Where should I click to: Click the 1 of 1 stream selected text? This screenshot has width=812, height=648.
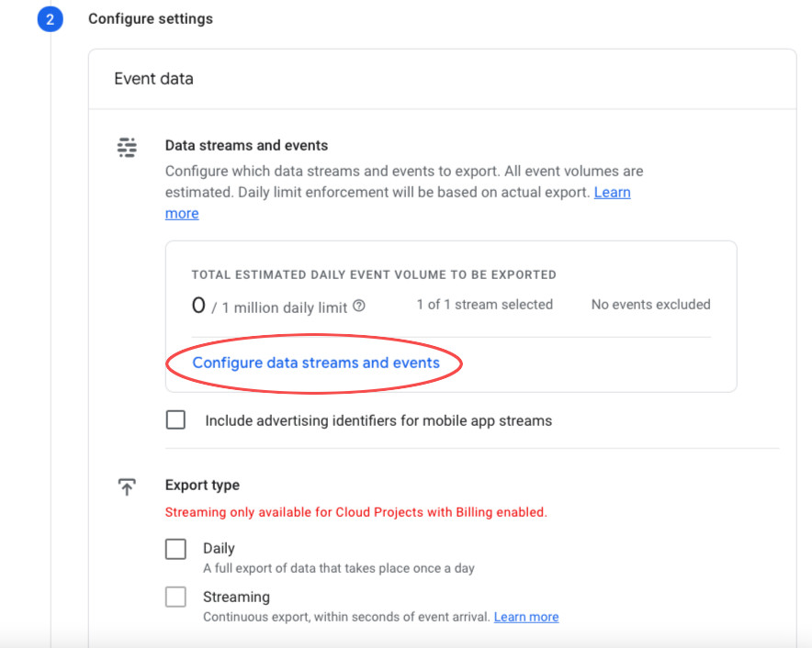point(485,305)
